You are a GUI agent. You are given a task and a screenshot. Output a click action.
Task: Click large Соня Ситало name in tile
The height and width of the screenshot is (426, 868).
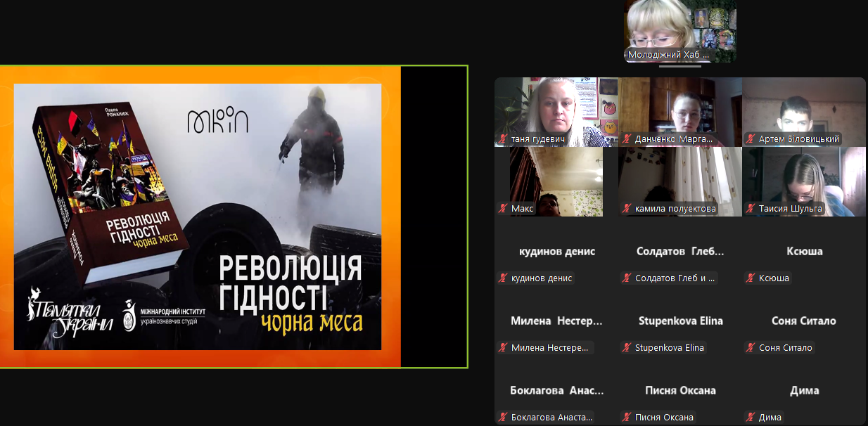click(804, 321)
